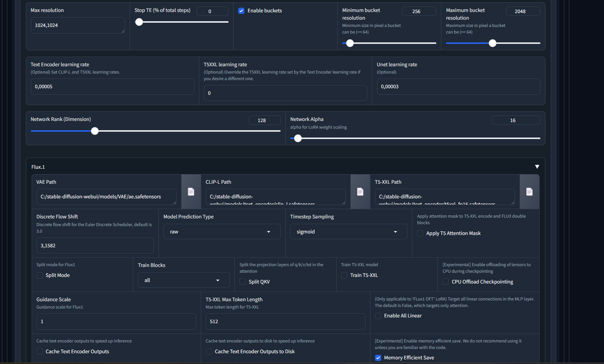Click the Discrete Flow Shift input
The image size is (604, 364).
click(95, 246)
